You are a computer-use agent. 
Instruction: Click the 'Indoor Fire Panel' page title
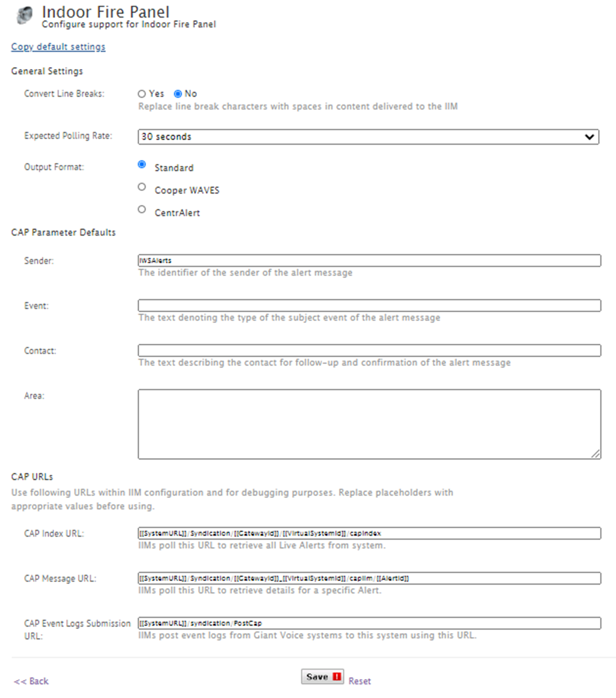tap(106, 12)
